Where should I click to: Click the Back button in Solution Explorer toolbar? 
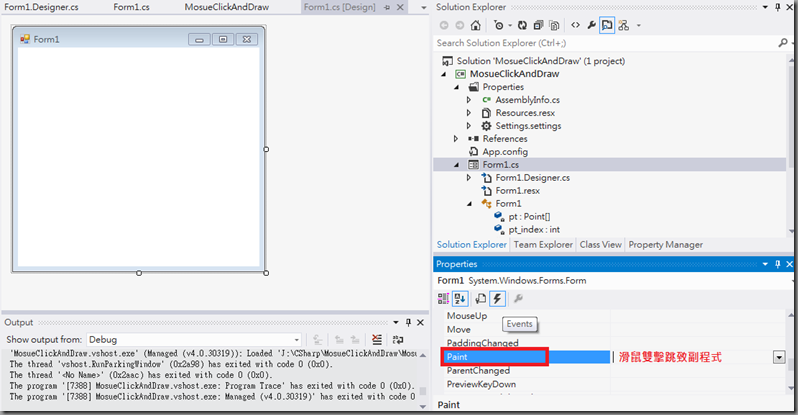tap(444, 25)
